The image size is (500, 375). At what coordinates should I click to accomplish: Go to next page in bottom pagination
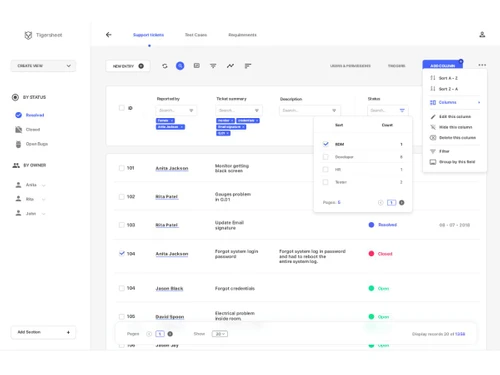[x=170, y=334]
